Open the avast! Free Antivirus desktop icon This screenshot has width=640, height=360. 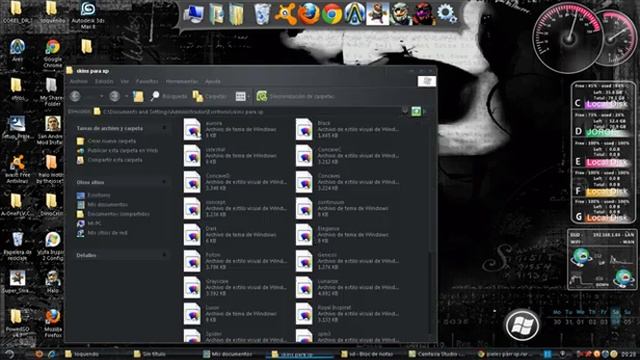coord(17,169)
